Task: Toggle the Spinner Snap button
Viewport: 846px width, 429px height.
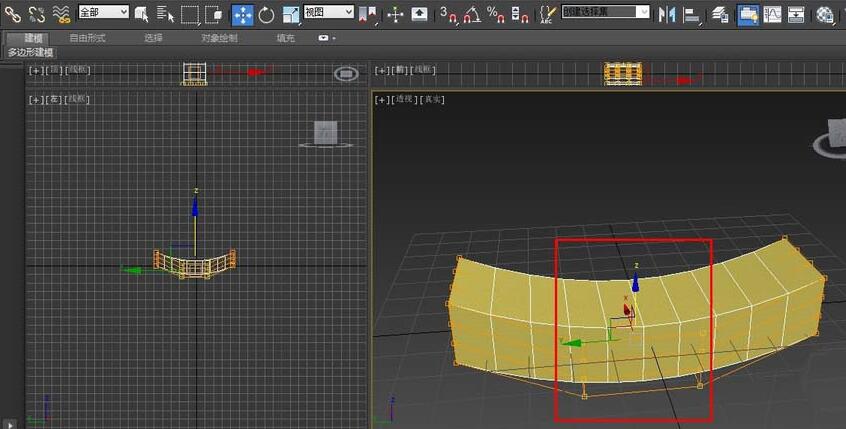Action: pyautogui.click(x=520, y=15)
